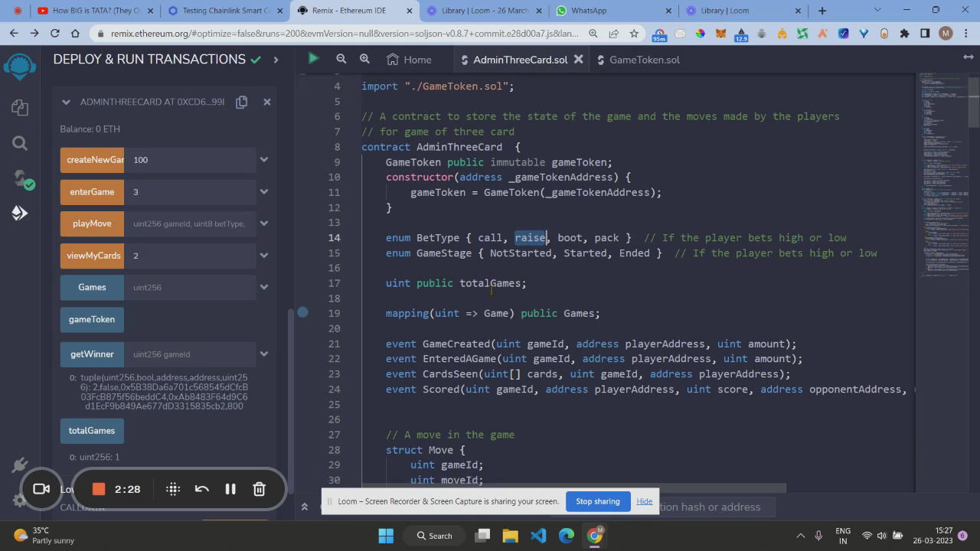
Task: Open the Chrome side panel icon
Action: click(x=925, y=34)
